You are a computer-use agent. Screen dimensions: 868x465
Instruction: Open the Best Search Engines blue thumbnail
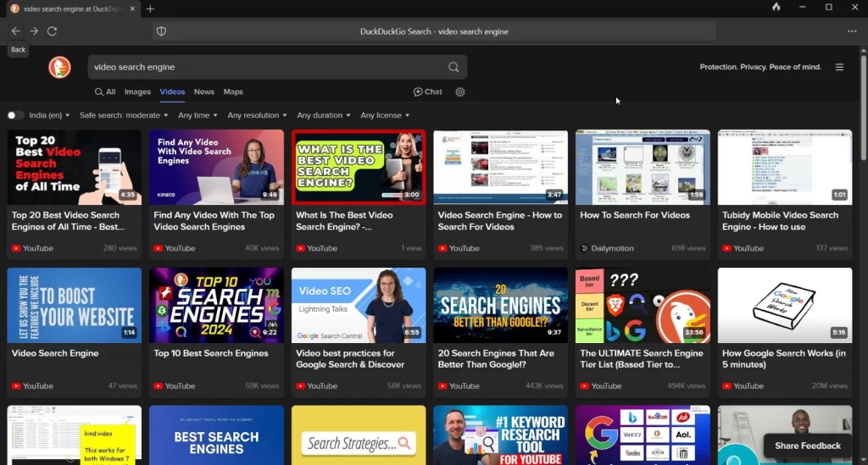click(216, 435)
